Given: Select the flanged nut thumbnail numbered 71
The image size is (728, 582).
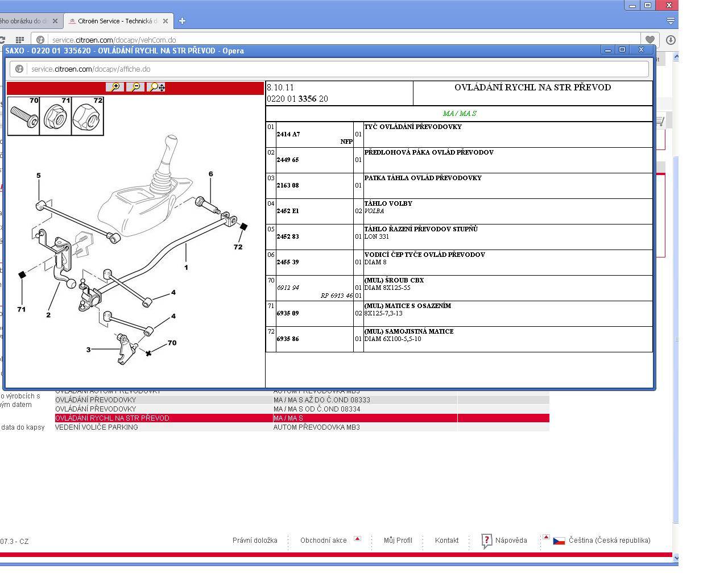Looking at the screenshot, I should 56,116.
